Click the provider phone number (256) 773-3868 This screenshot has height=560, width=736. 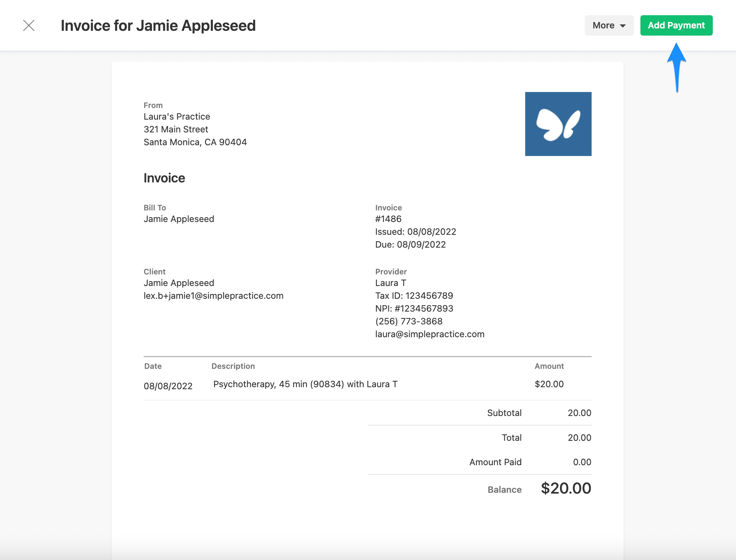(x=408, y=321)
